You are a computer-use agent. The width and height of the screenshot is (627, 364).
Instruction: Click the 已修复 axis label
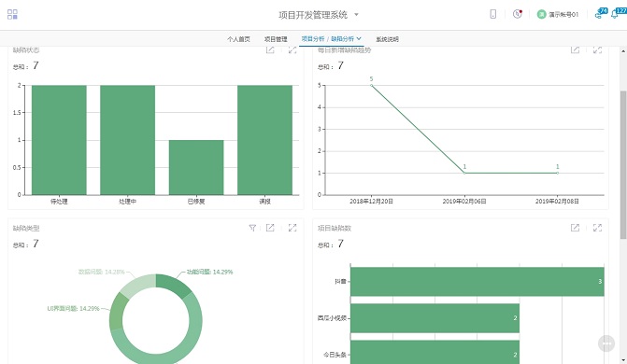coord(196,202)
